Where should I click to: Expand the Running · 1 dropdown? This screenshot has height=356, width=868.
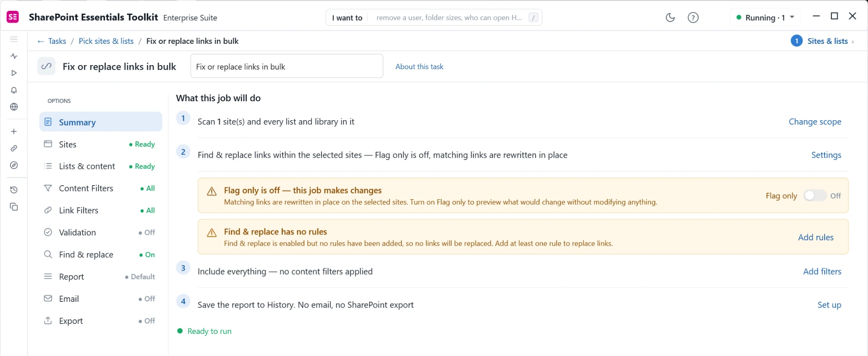tap(765, 18)
